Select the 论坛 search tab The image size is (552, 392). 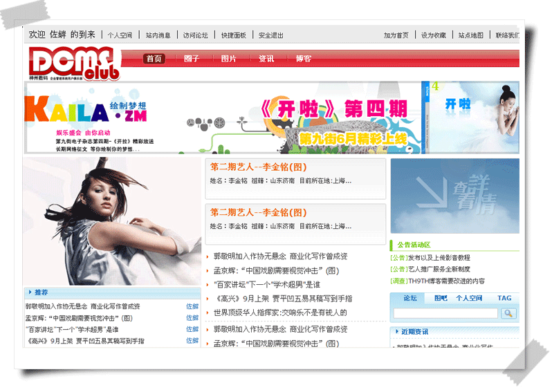(410, 298)
